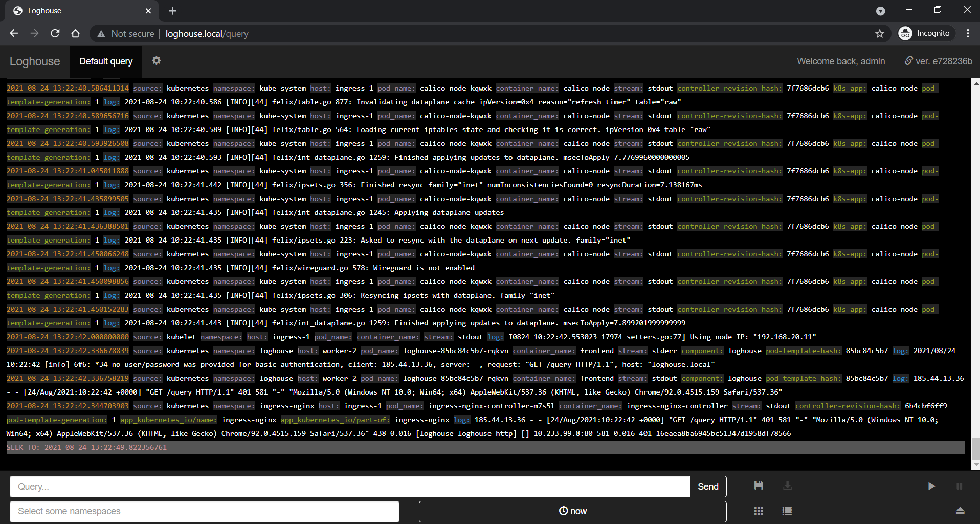Switch to the Default query tab
Viewport: 980px width, 524px height.
(106, 61)
